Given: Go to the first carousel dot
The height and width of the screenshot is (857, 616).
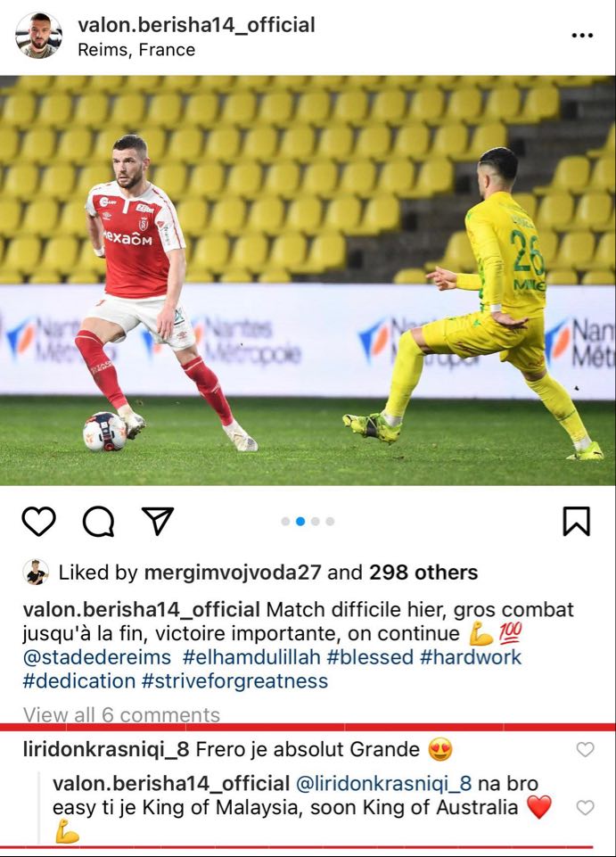Looking at the screenshot, I should click(285, 522).
